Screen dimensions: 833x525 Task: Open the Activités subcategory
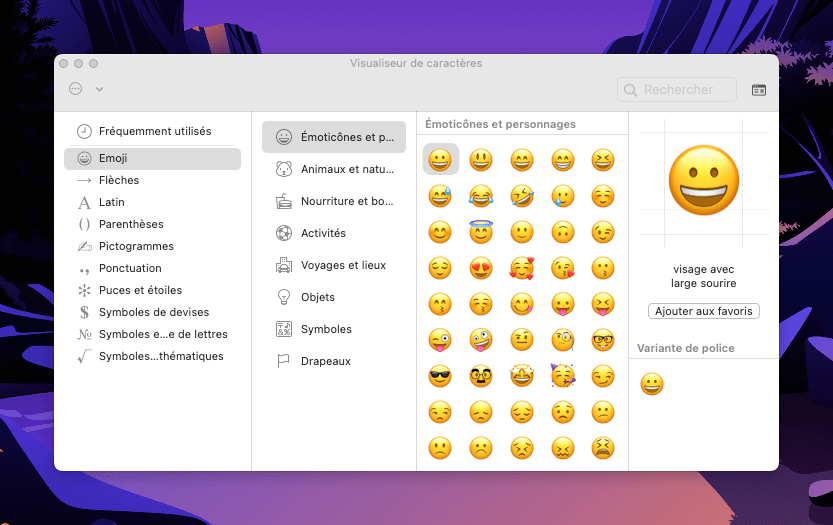click(323, 233)
